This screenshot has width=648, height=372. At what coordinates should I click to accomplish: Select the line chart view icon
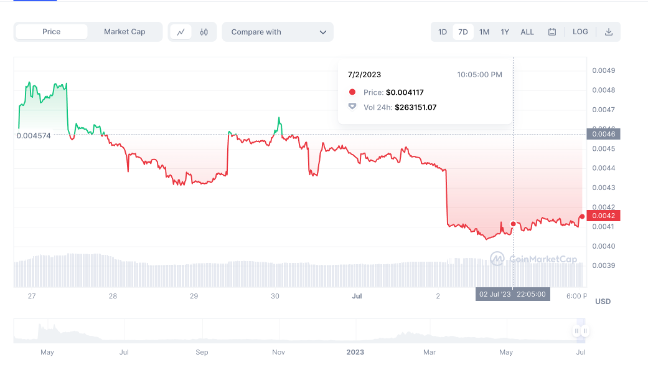point(181,32)
